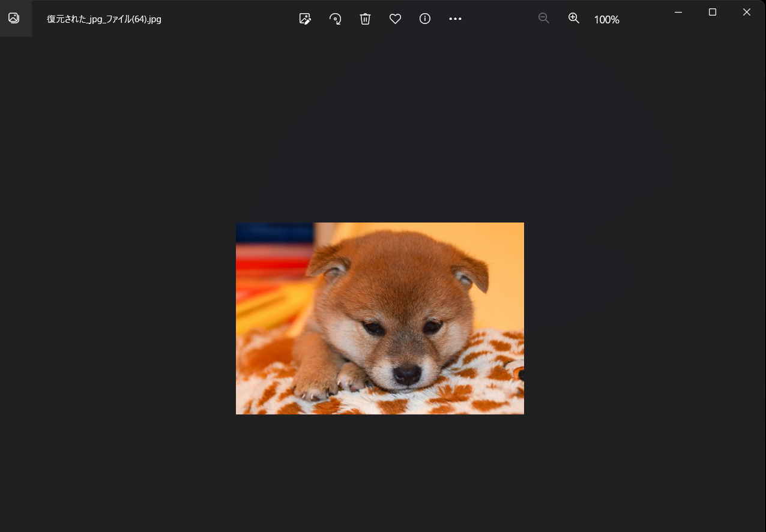
Task: Rotate the photo using the rotate icon
Action: (x=335, y=19)
